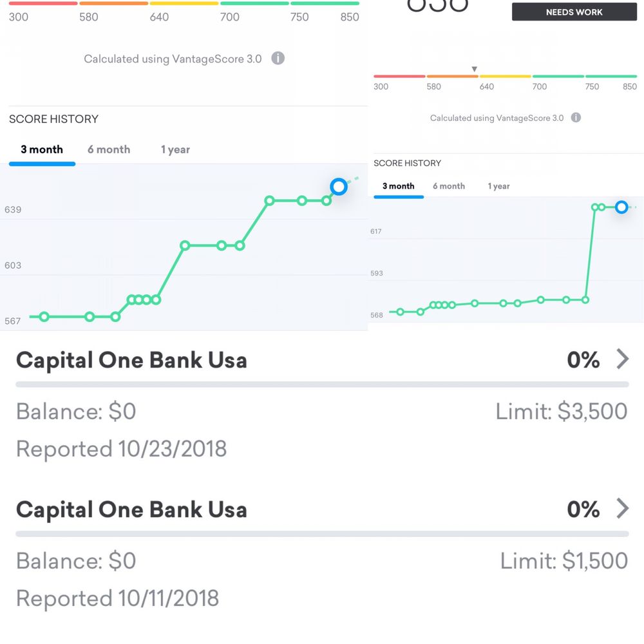Switch right score history to 1 year

pyautogui.click(x=498, y=186)
